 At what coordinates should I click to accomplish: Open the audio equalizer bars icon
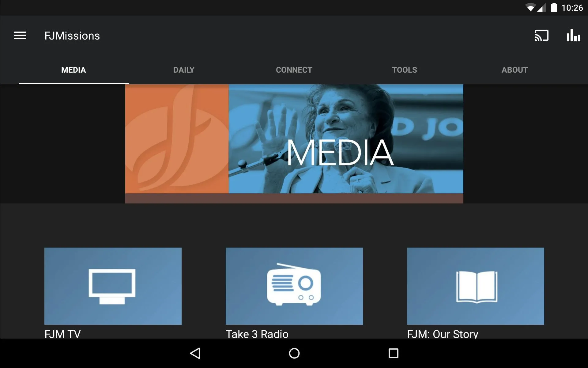coord(573,36)
